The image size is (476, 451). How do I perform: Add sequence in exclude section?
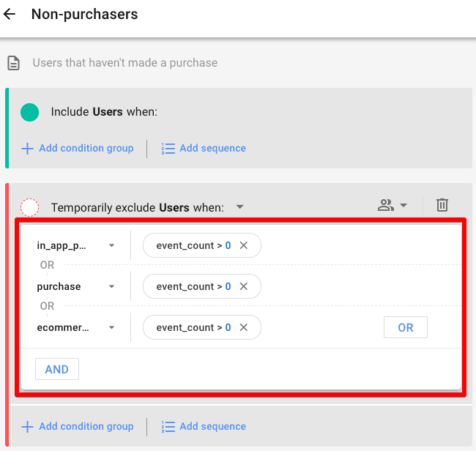pos(204,426)
